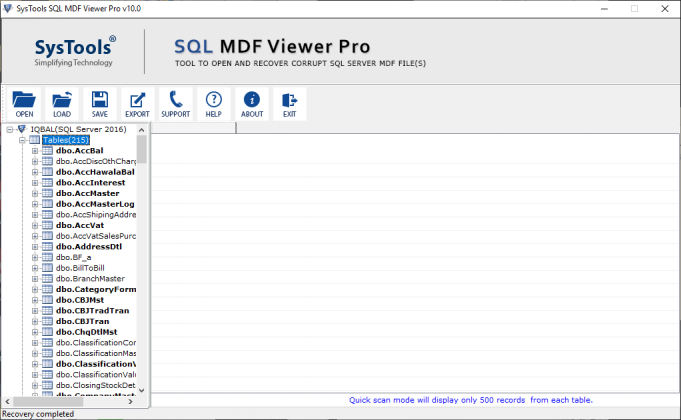Select dbo.AccInterest table
681x420 pixels.
pyautogui.click(x=90, y=183)
